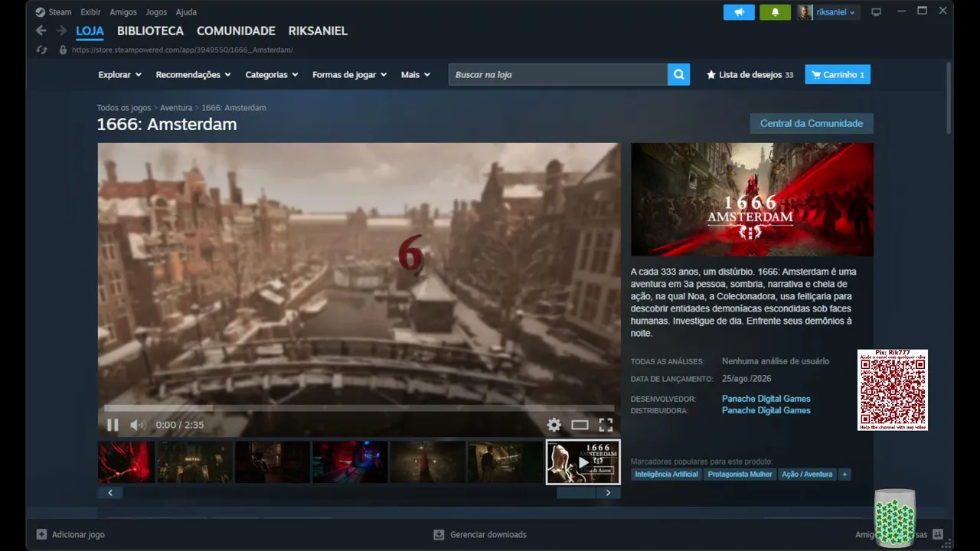Click the thumbnail strip scrollbar handle
Image resolution: width=980 pixels, height=551 pixels.
576,493
